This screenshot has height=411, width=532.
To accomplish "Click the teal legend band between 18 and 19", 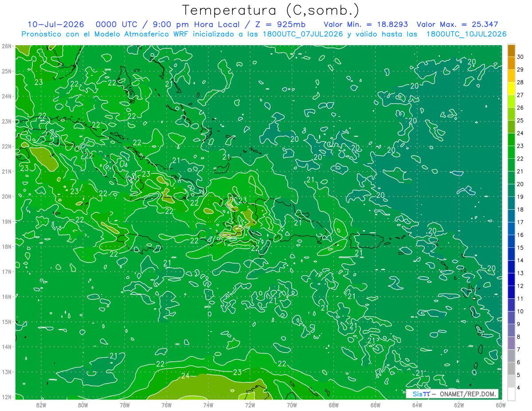I will point(511,203).
